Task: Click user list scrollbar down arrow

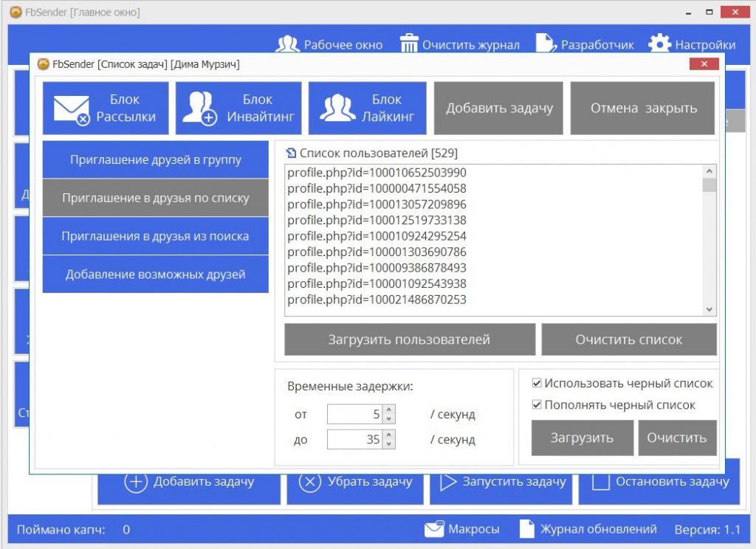Action: pyautogui.click(x=709, y=309)
